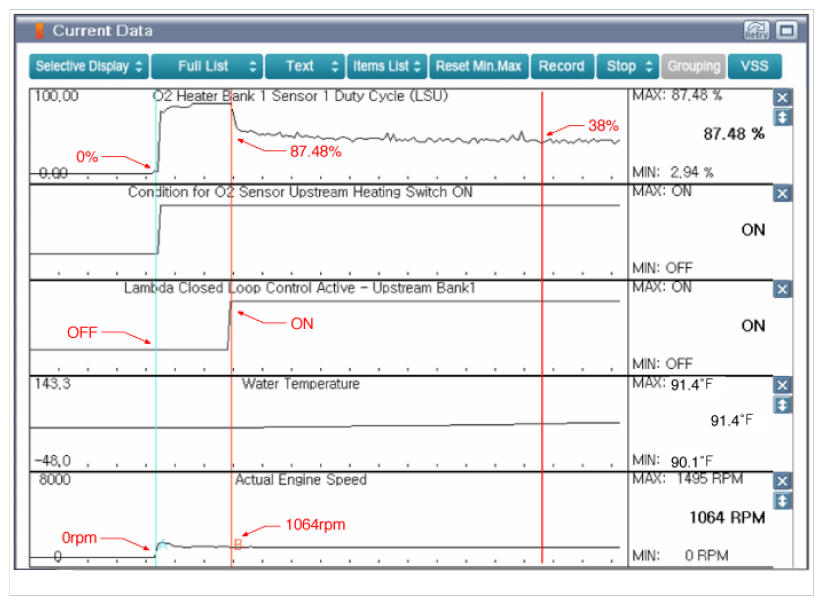This screenshot has height=605, width=823.
Task: Close the Lambda Closed Loop Control graph
Action: pyautogui.click(x=783, y=289)
